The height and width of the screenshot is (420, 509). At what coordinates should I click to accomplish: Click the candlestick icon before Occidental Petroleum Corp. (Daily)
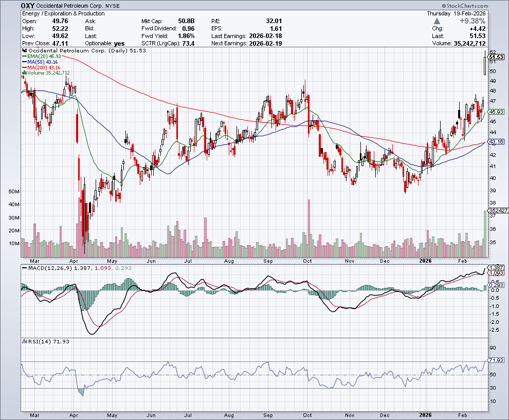point(25,50)
